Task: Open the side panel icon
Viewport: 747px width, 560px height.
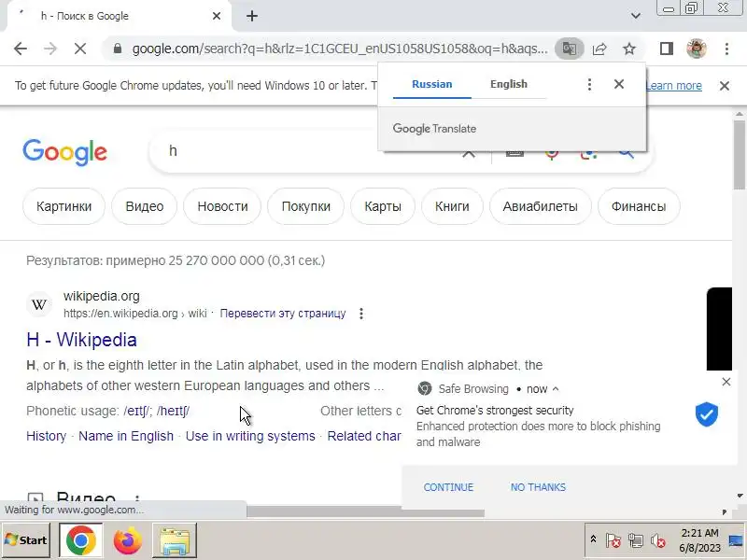Action: [x=667, y=49]
